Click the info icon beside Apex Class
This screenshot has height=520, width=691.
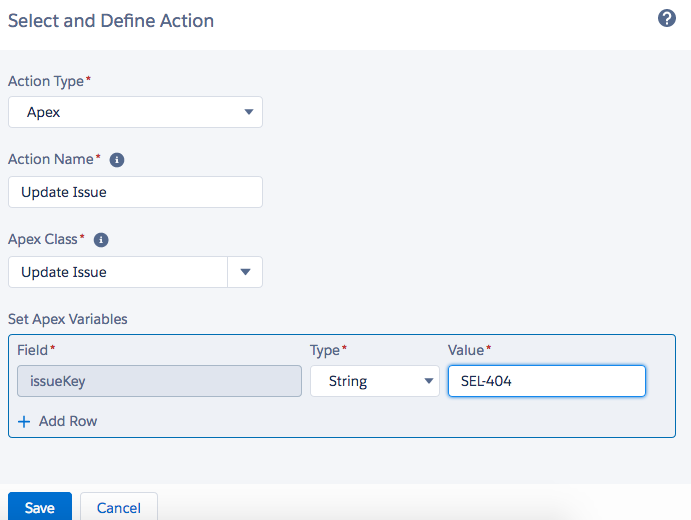click(x=100, y=240)
